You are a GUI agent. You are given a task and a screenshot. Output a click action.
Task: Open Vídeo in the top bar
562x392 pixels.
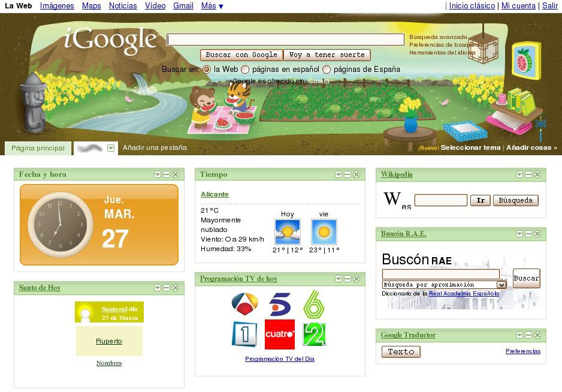pyautogui.click(x=155, y=6)
